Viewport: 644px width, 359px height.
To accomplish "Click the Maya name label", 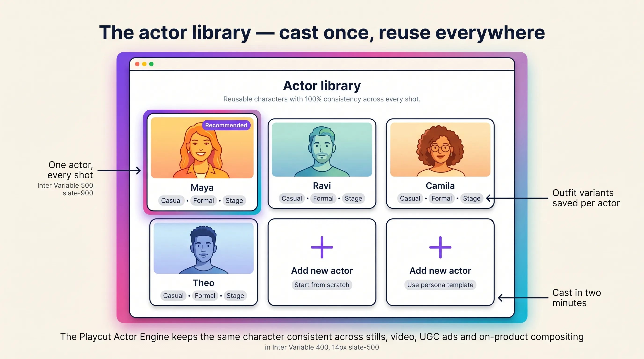I will pyautogui.click(x=202, y=187).
